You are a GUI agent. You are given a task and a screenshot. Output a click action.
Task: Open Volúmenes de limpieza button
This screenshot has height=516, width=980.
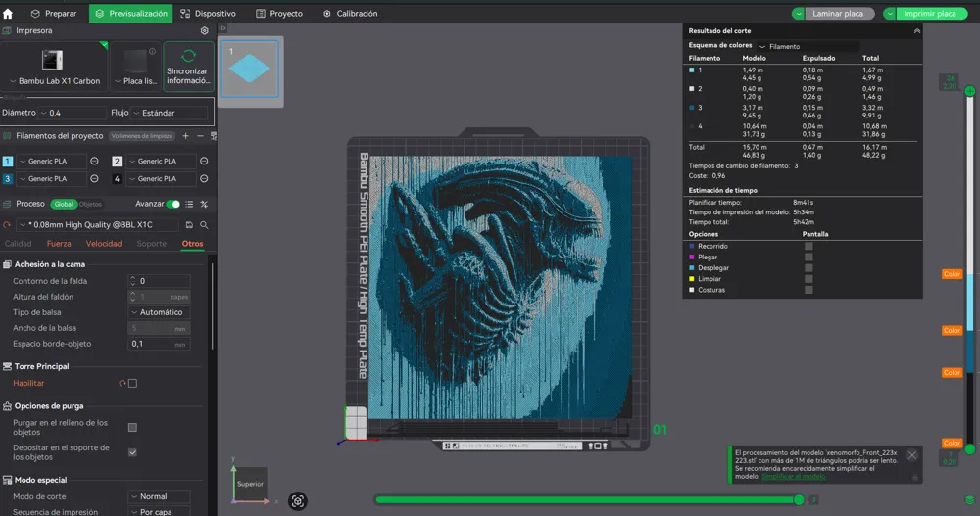click(142, 136)
